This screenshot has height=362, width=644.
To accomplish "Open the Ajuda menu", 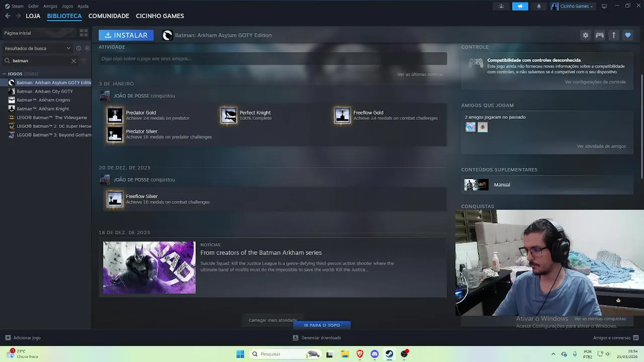I will pyautogui.click(x=83, y=6).
